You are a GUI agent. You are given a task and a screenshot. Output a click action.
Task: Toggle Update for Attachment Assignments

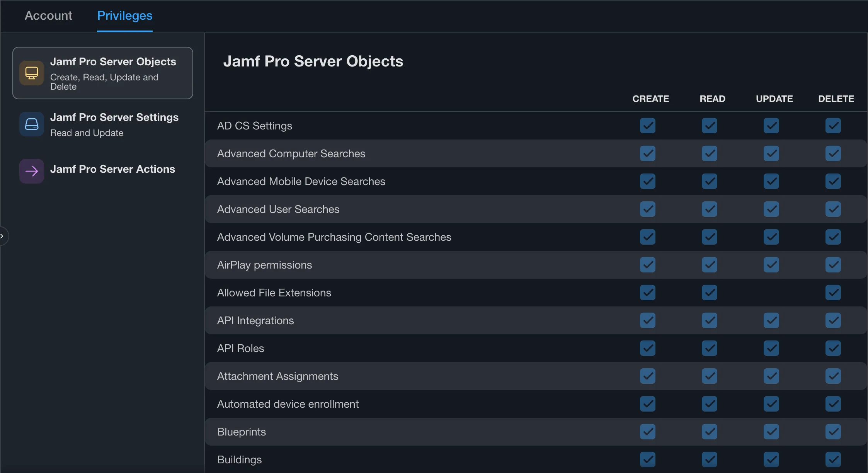[771, 376]
